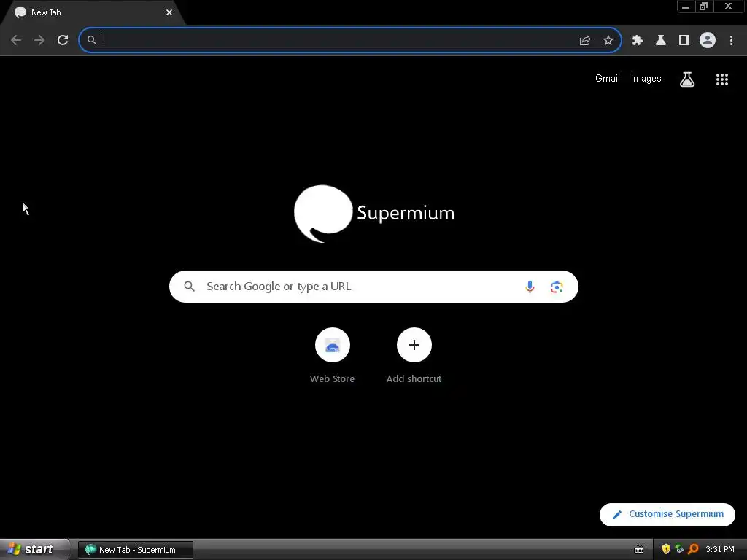Toggle the side panel icon
The width and height of the screenshot is (747, 560).
[x=684, y=41]
